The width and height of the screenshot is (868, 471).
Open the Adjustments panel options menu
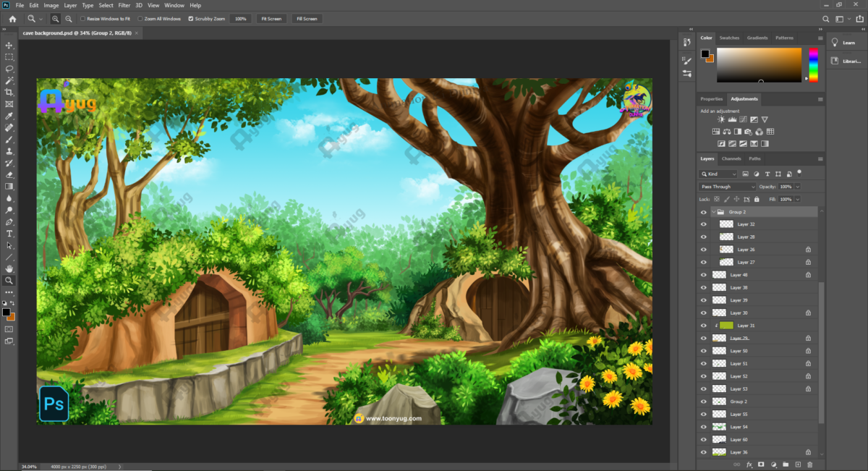tap(820, 98)
